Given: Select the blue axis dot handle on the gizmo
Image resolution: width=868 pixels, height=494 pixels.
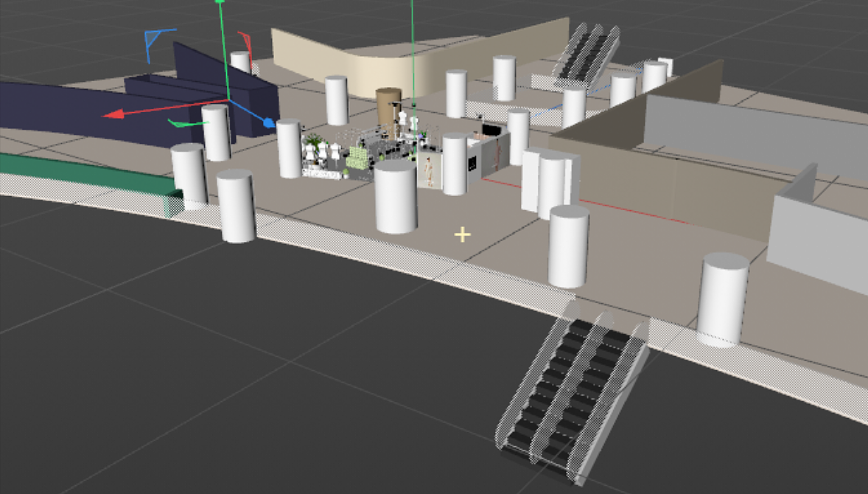Looking at the screenshot, I should pos(269,123).
